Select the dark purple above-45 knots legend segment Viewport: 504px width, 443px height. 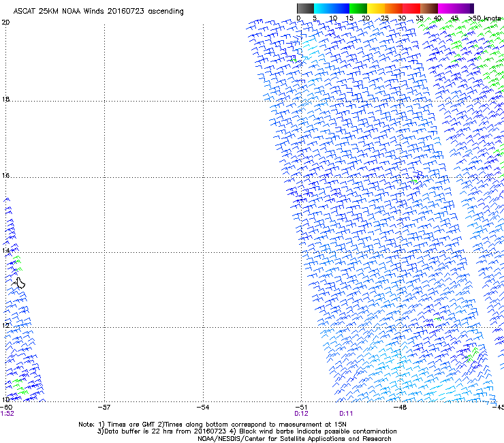[464, 8]
